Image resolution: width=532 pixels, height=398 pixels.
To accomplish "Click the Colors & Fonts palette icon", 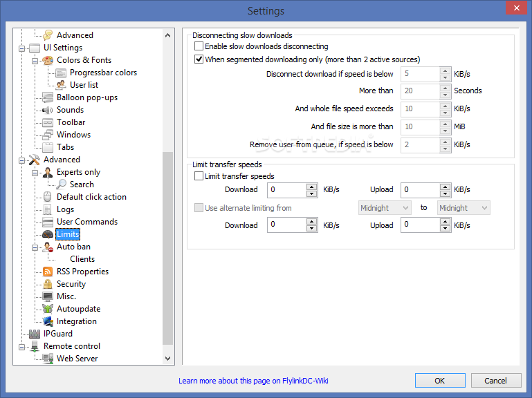I will (48, 60).
